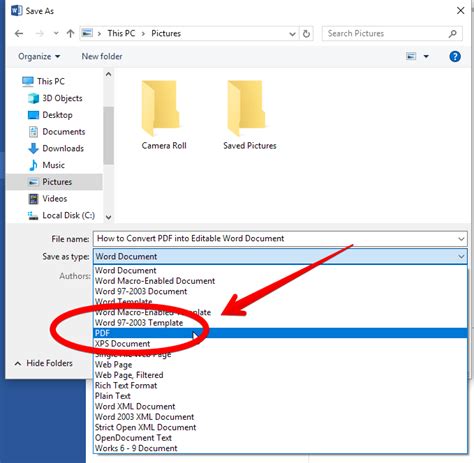Close the Save As dialog
The height and width of the screenshot is (463, 474).
(461, 11)
